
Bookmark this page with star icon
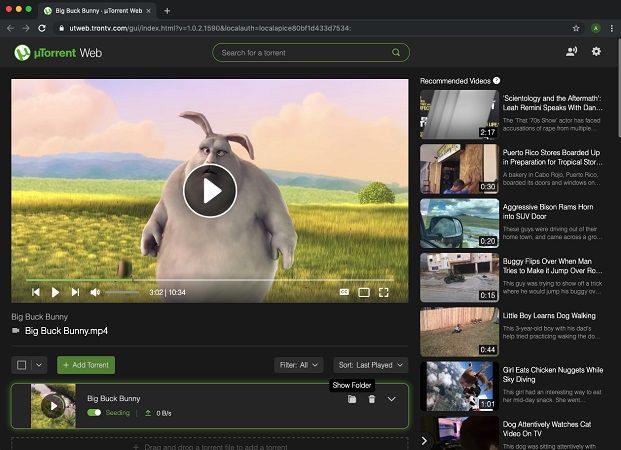click(x=576, y=28)
